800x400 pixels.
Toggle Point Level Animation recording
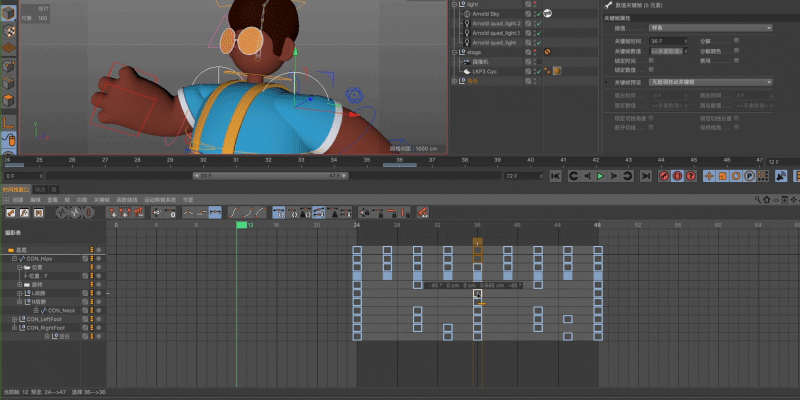762,176
